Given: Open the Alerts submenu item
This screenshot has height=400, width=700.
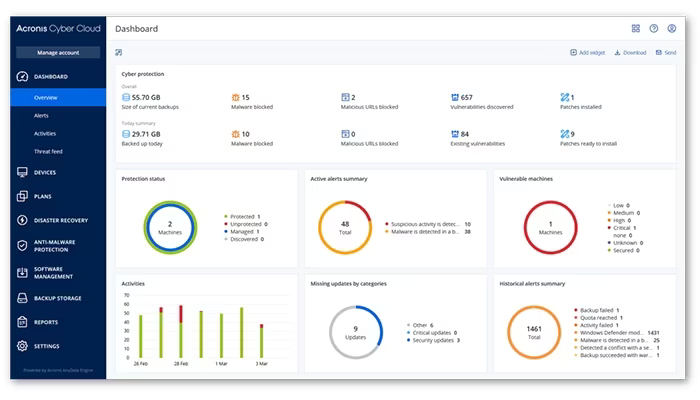Looking at the screenshot, I should (x=41, y=116).
